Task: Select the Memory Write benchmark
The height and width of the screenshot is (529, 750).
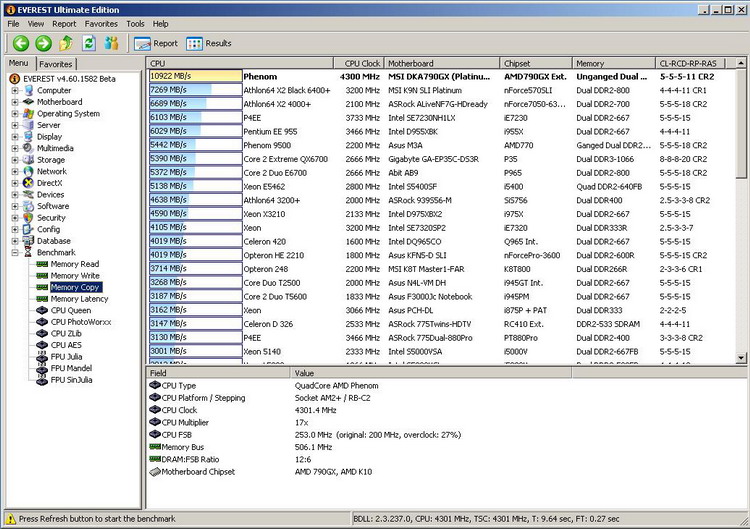Action: [75, 276]
